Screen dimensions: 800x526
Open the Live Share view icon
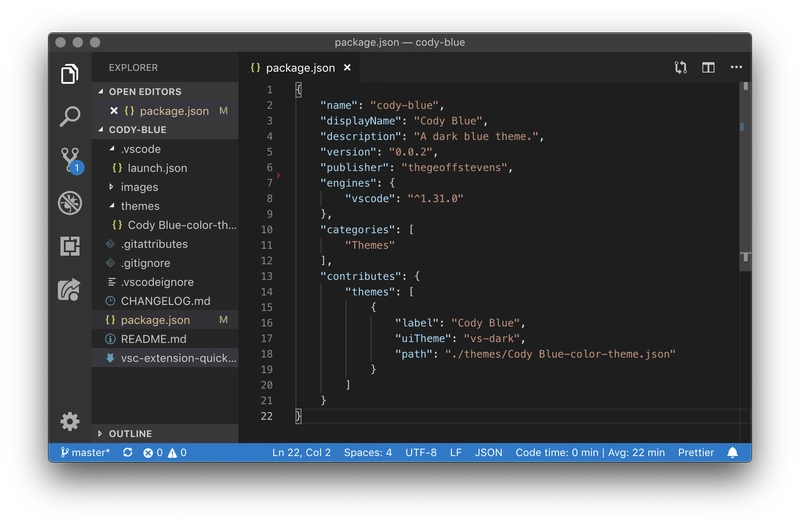(x=69, y=289)
